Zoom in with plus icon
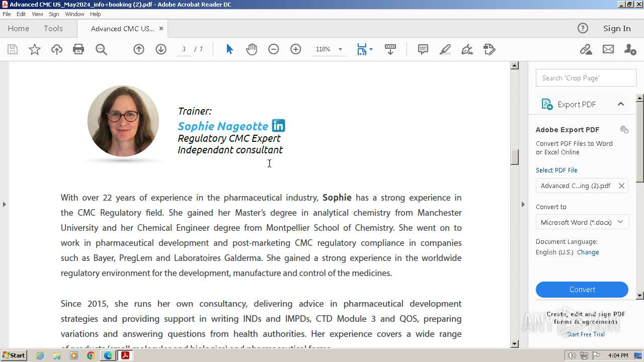The width and height of the screenshot is (644, 362). (296, 49)
